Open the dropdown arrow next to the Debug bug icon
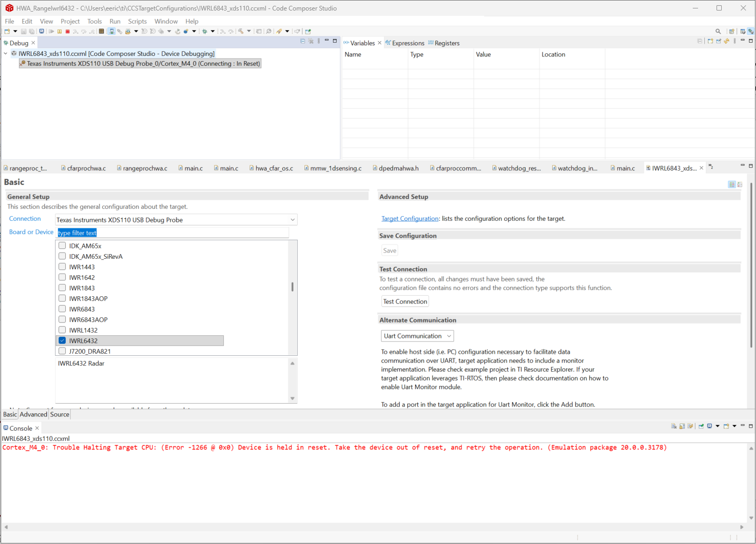The height and width of the screenshot is (544, 756). click(x=213, y=32)
